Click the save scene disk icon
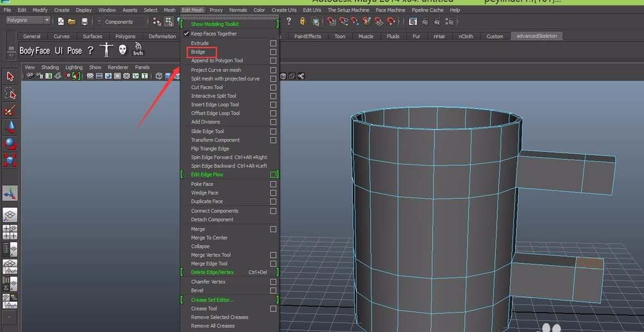 point(83,21)
